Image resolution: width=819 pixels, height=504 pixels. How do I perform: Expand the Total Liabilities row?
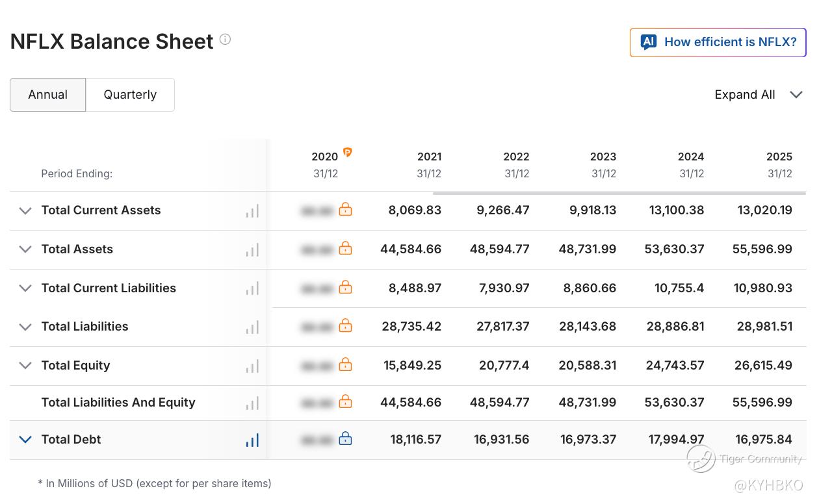coord(25,327)
